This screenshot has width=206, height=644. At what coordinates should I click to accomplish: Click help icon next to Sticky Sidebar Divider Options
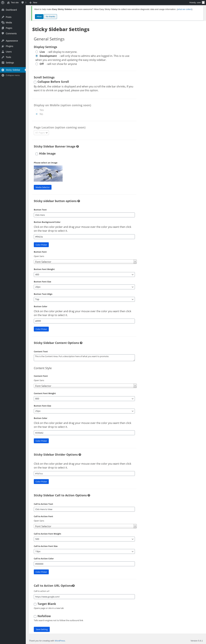(x=80, y=455)
